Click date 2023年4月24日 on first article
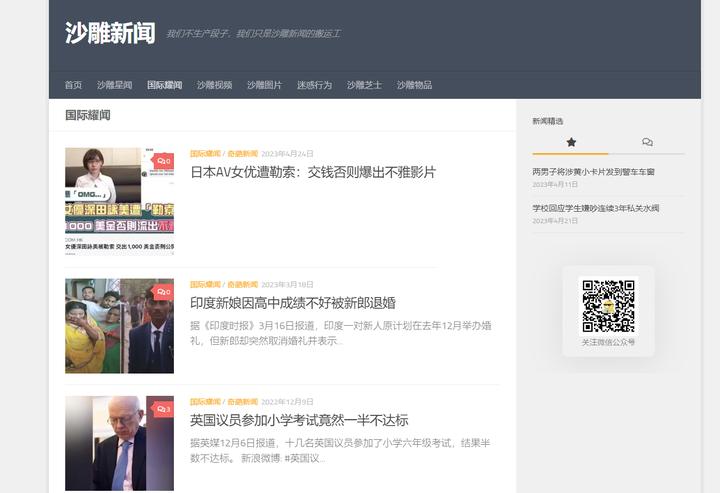Screen dimensions: 720x493 pos(287,153)
